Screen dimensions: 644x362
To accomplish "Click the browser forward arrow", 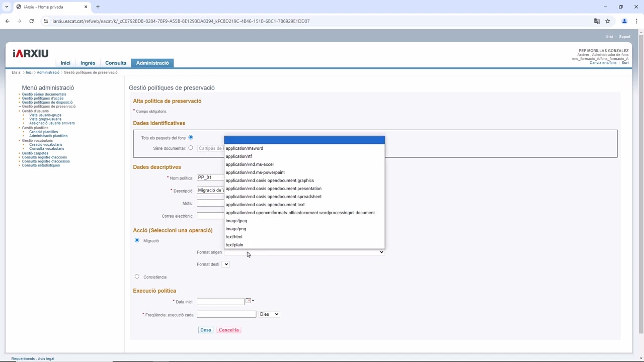I will coord(19,21).
